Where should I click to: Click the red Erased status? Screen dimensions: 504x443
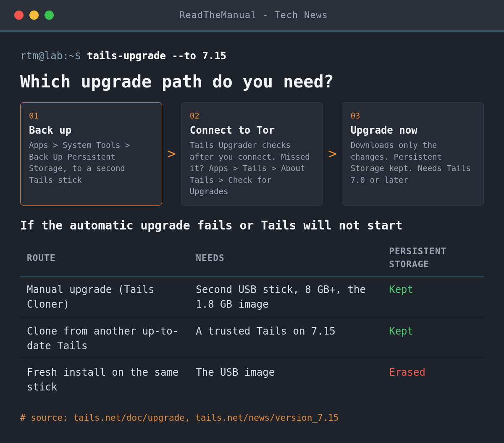coord(407,372)
